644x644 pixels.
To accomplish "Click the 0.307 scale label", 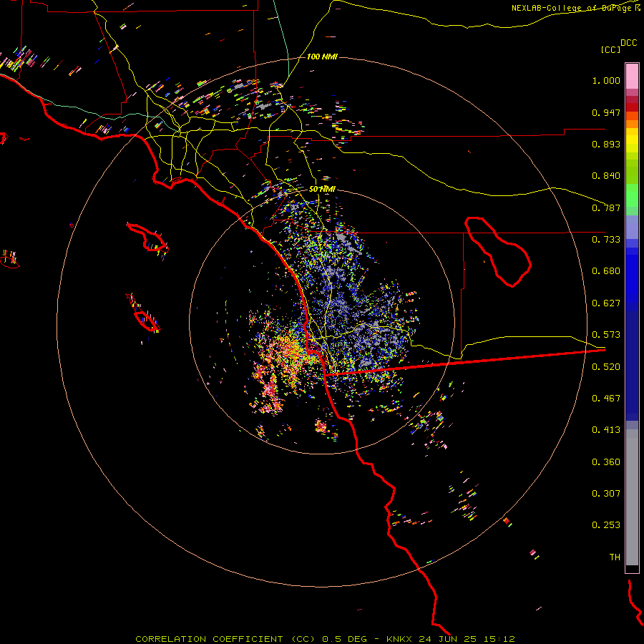I will coord(606,494).
